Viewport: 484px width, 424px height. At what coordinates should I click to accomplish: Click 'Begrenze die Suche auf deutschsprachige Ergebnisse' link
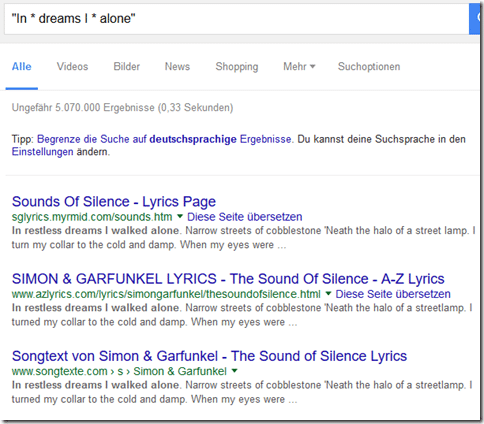click(164, 139)
